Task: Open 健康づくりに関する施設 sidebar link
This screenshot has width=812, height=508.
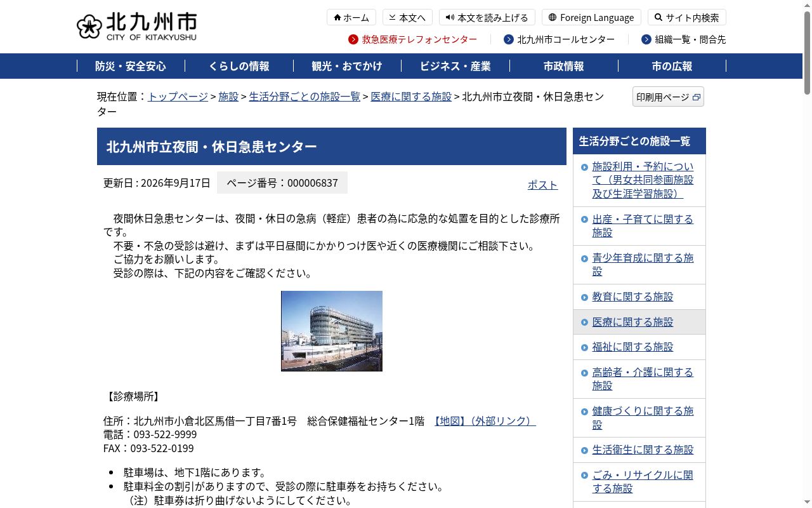Action: 643,417
